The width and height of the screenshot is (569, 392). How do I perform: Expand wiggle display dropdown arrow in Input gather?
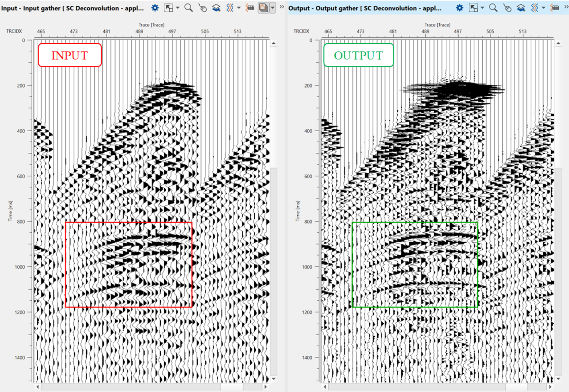point(239,8)
